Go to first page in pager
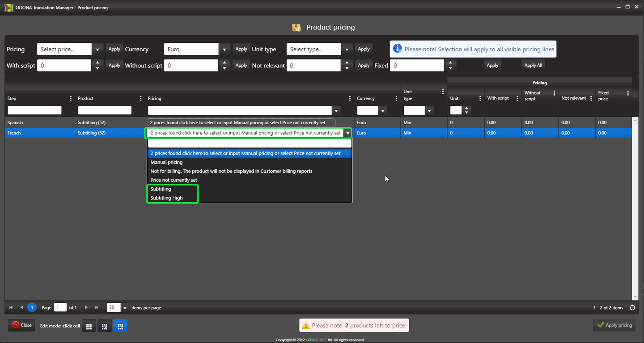The width and height of the screenshot is (644, 343). coord(11,308)
